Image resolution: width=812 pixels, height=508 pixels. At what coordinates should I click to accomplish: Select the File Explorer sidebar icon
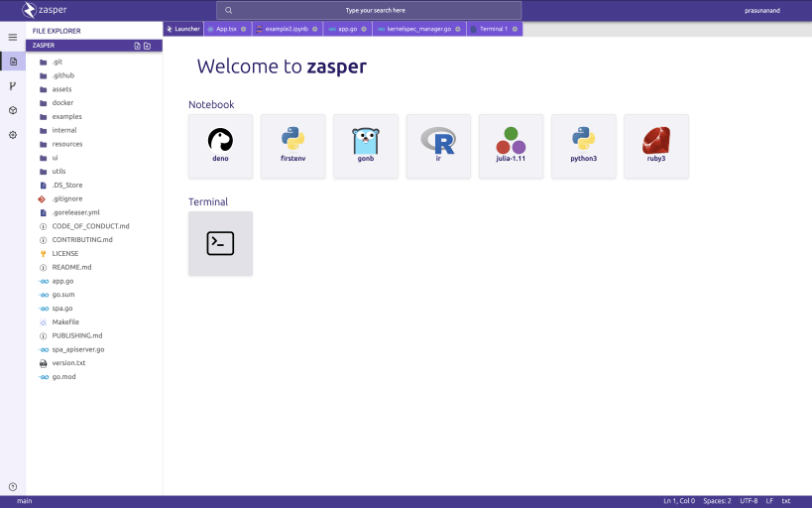pos(13,62)
